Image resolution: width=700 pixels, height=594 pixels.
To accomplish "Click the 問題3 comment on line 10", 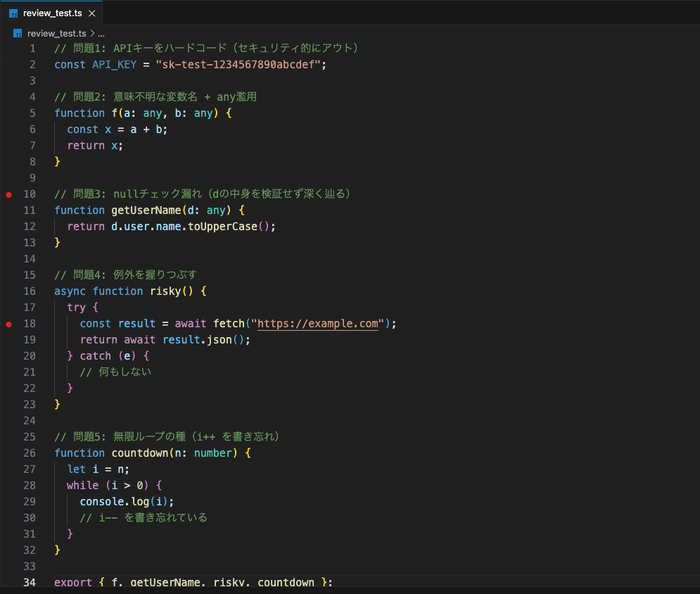I will point(203,194).
